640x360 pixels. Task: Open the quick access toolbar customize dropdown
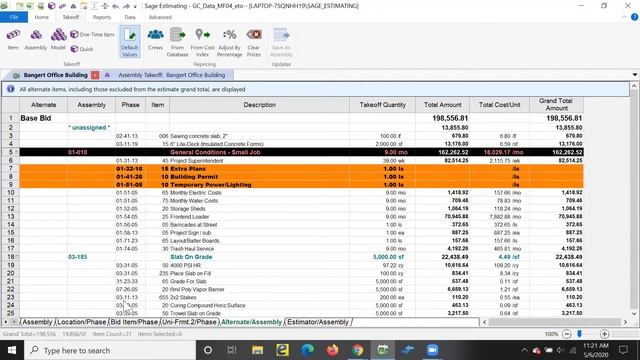(x=135, y=7)
